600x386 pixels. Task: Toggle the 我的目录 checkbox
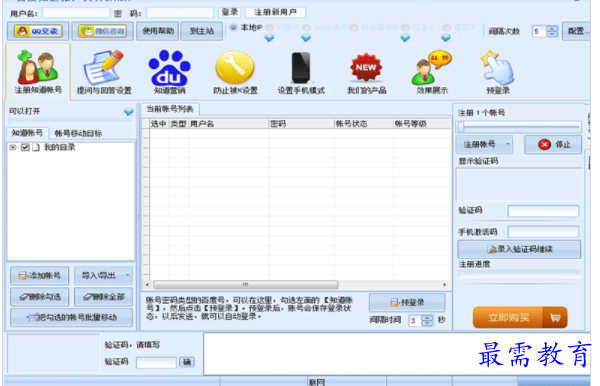pyautogui.click(x=25, y=147)
